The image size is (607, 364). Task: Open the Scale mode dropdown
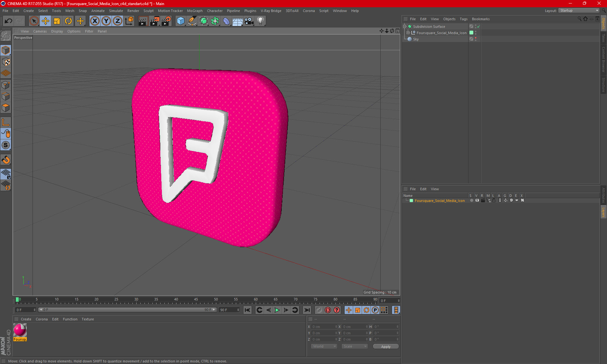tap(355, 346)
